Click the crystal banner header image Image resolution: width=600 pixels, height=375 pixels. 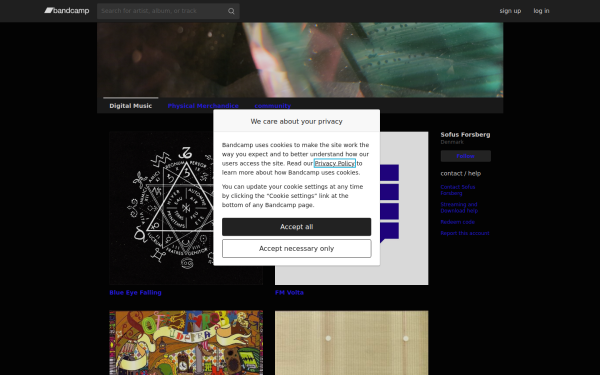[x=300, y=60]
